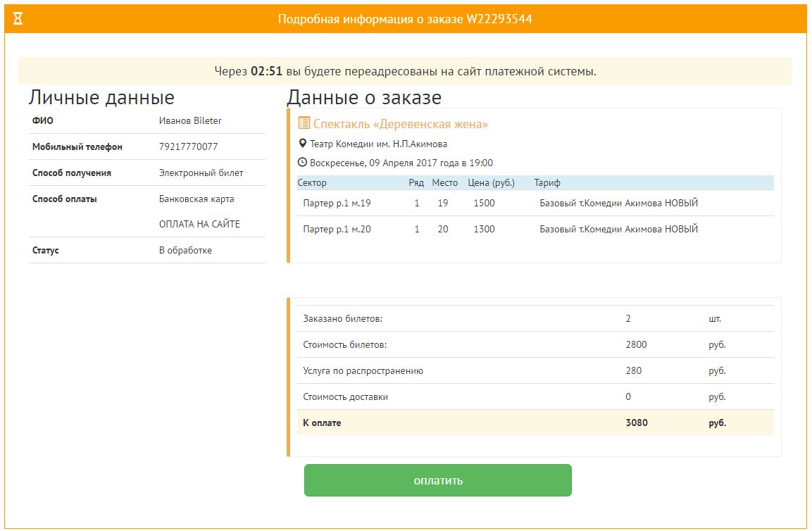Click the «Тариф» column header
Screen dimensions: 812x531
pyautogui.click(x=547, y=183)
